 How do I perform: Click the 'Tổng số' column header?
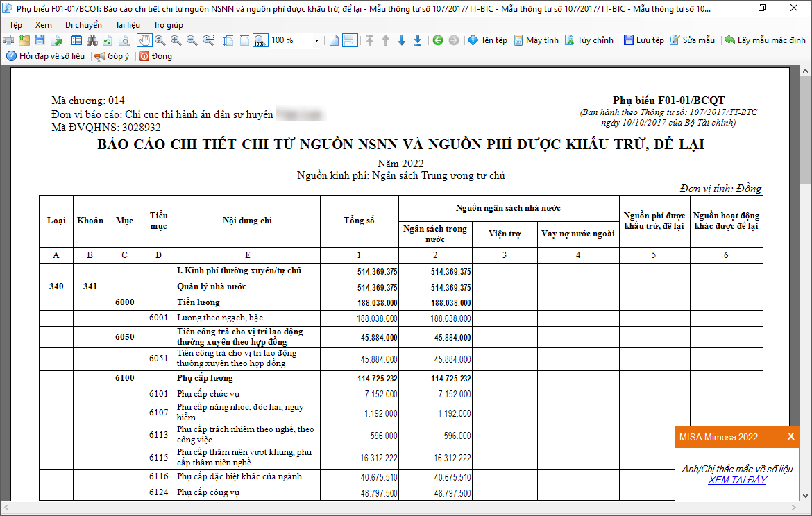(359, 221)
